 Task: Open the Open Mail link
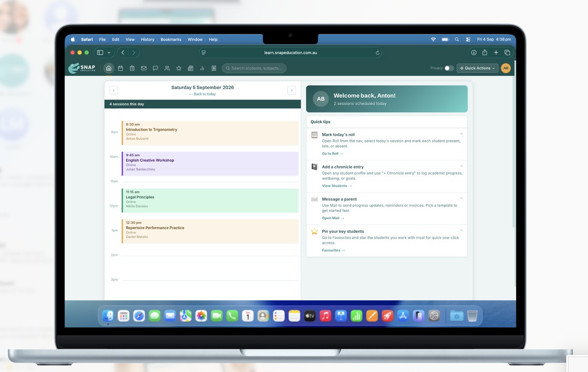pyautogui.click(x=333, y=218)
